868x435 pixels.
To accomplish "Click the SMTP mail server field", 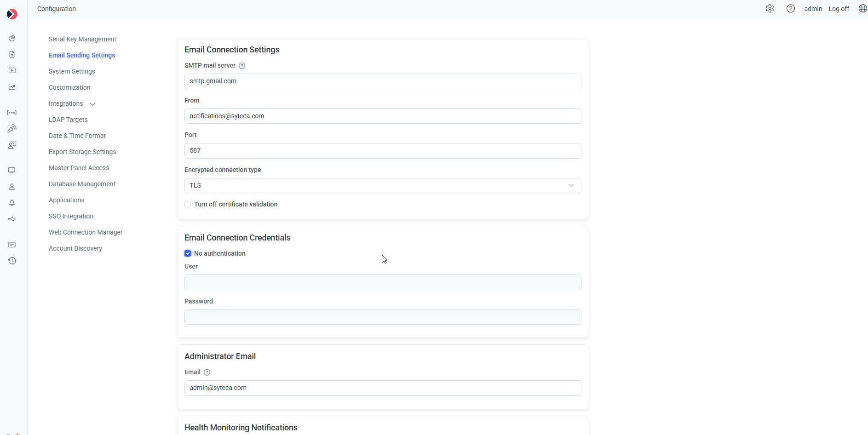I will point(383,81).
